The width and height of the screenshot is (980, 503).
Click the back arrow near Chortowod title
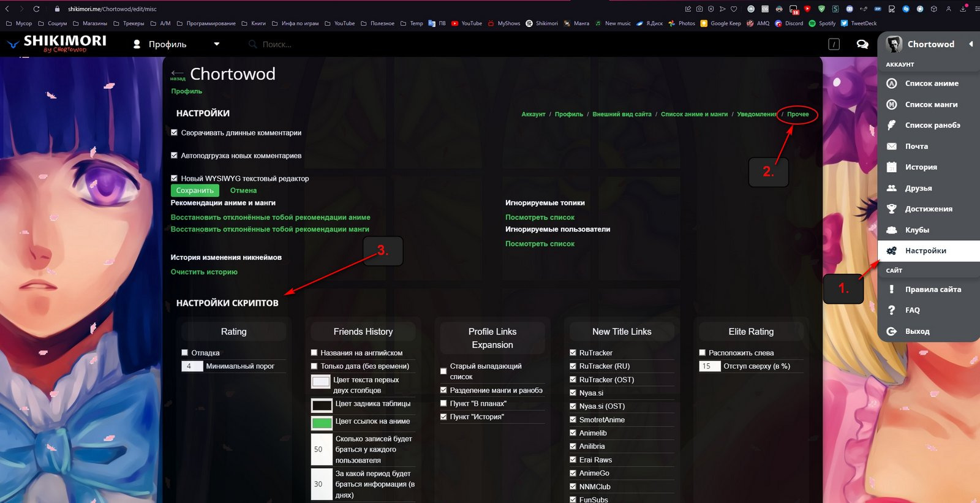point(178,74)
